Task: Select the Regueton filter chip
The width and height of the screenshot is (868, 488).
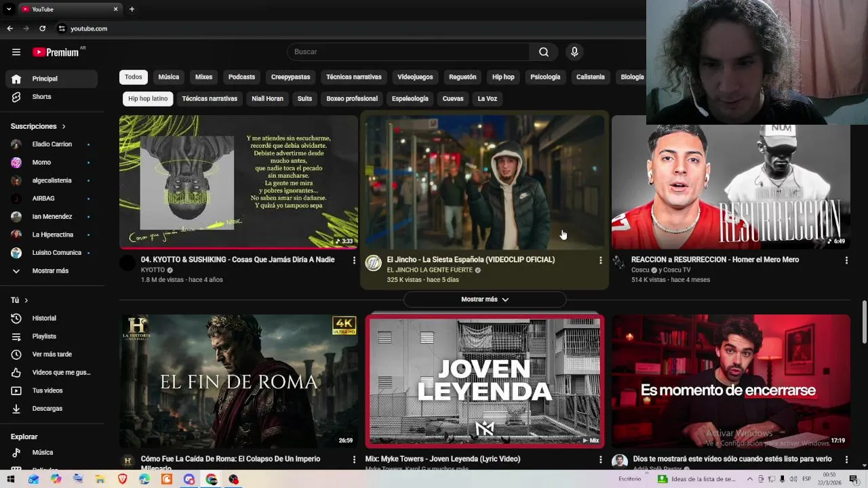Action: click(462, 77)
